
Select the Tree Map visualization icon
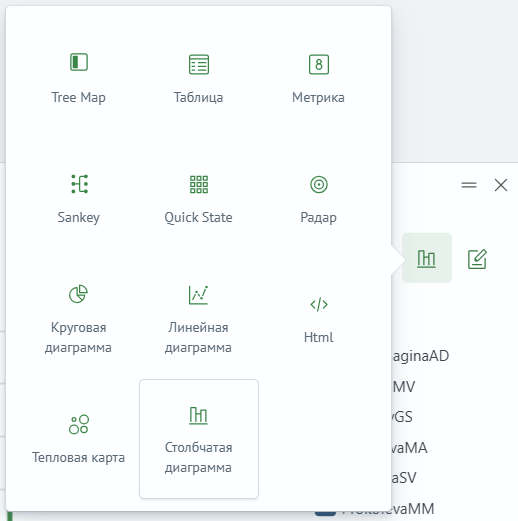pyautogui.click(x=79, y=62)
